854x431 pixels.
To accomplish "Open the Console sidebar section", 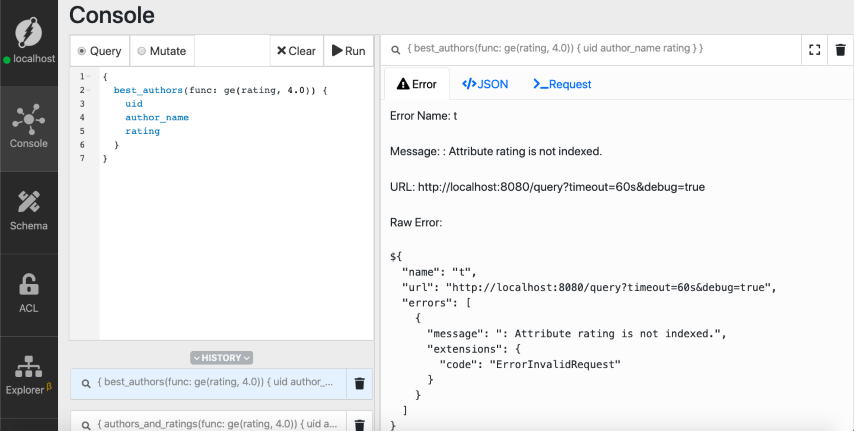I will [29, 125].
